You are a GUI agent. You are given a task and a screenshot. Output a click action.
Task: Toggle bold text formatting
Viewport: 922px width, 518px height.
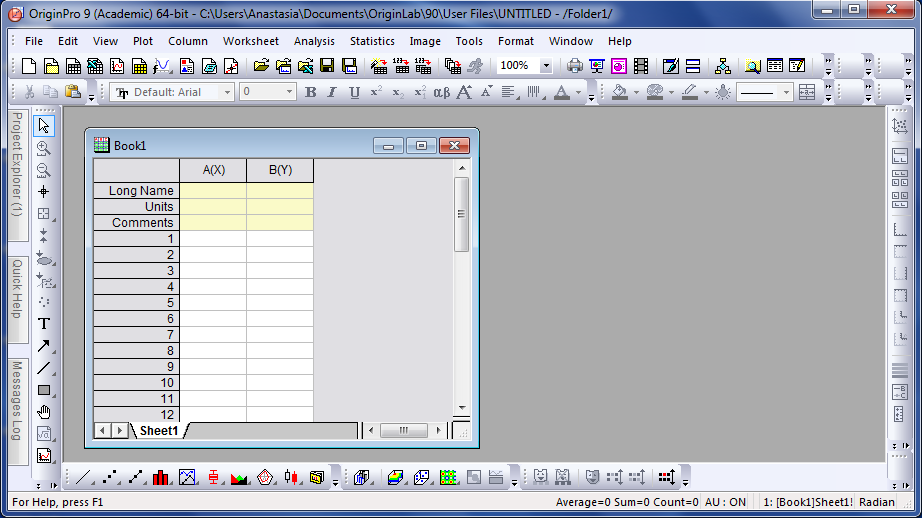tap(310, 92)
